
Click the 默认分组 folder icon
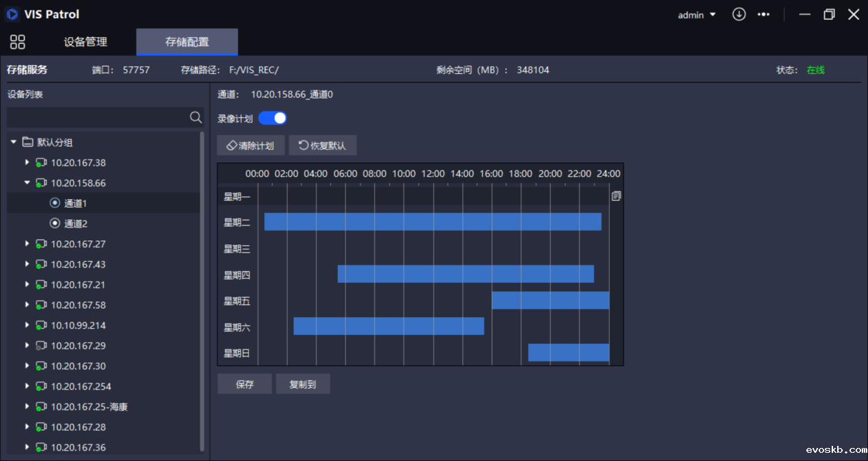(28, 142)
